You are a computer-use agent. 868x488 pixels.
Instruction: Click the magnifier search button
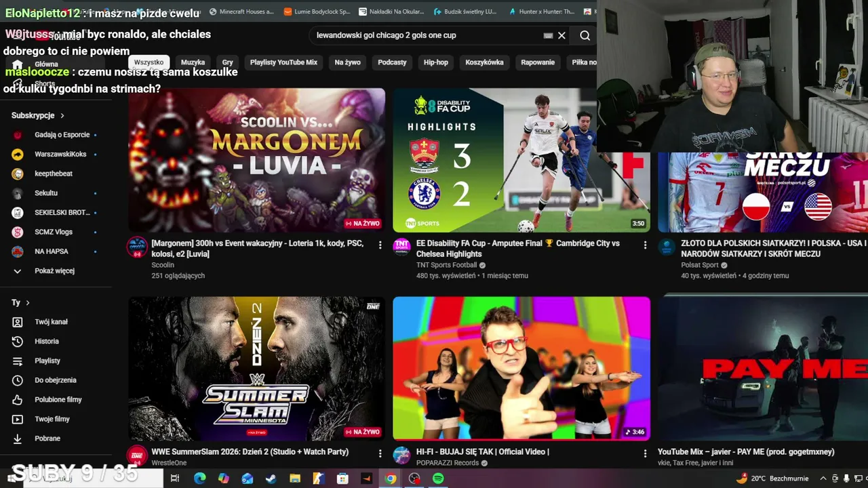(x=585, y=35)
